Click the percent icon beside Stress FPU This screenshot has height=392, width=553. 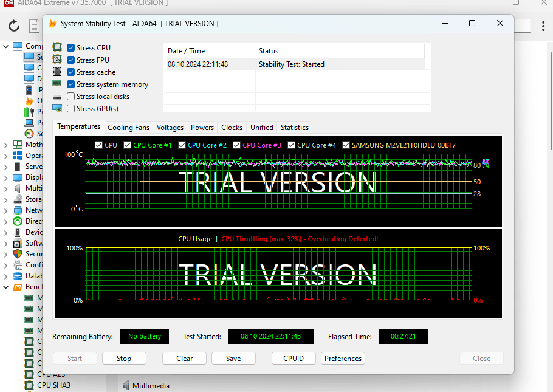[57, 60]
